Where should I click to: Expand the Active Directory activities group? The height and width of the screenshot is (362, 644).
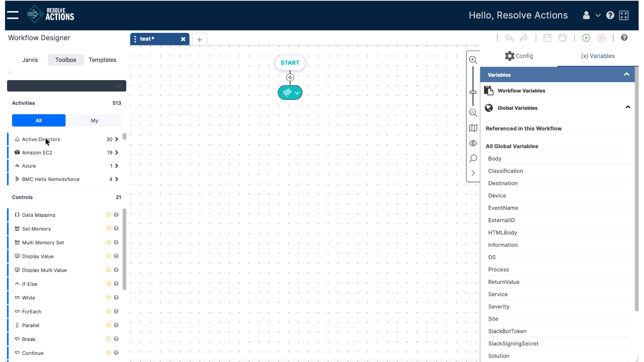(x=116, y=139)
